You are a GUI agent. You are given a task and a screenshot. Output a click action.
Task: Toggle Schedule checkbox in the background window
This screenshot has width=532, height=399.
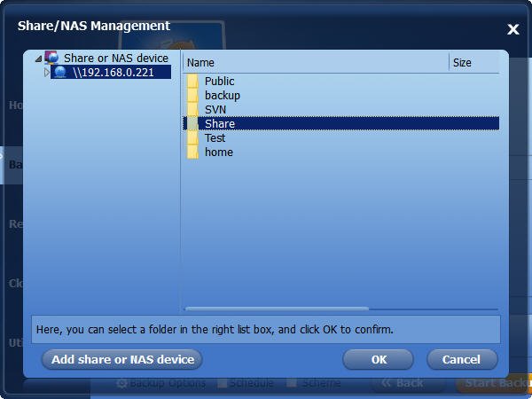(222, 384)
